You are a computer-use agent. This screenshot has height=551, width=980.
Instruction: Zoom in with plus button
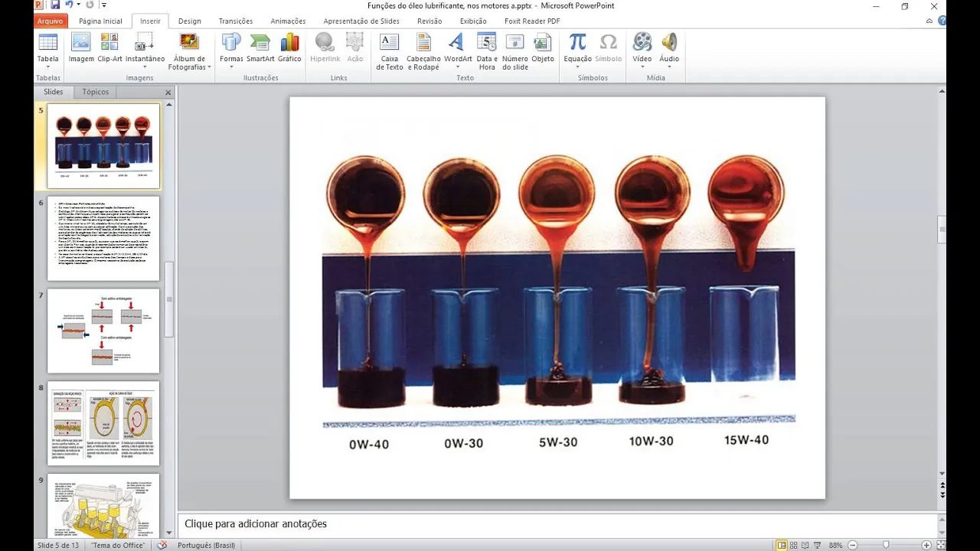tap(926, 545)
